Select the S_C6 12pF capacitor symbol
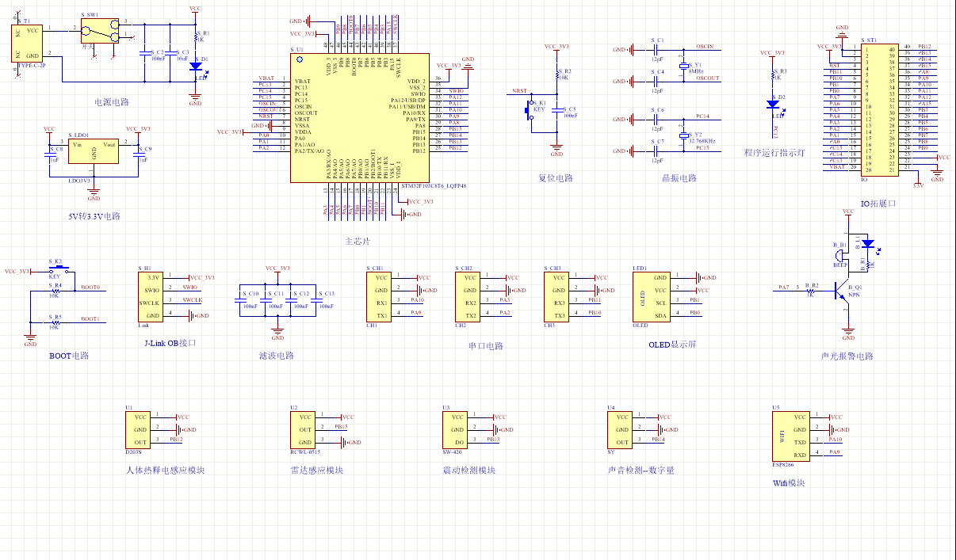Screen dimensions: 956x560 tap(657, 120)
